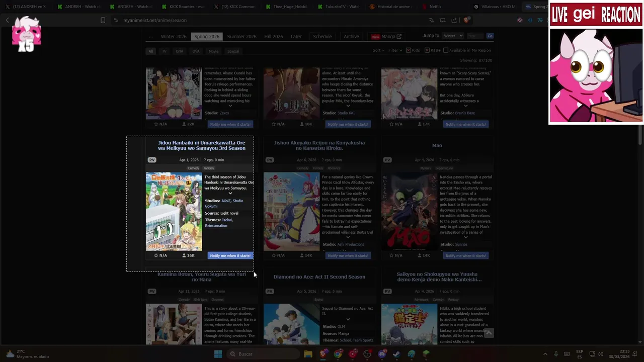This screenshot has height=362, width=644.
Task: Go back using the browser back arrow
Action: (7, 20)
